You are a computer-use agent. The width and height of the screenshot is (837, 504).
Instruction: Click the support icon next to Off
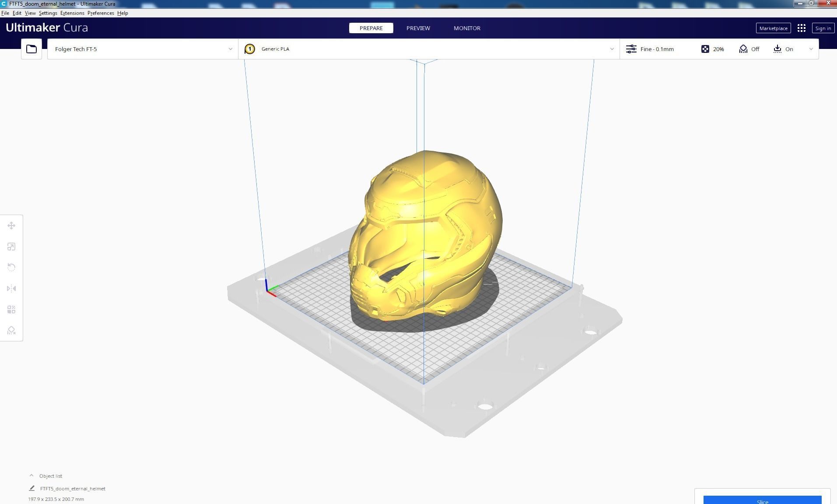(743, 49)
